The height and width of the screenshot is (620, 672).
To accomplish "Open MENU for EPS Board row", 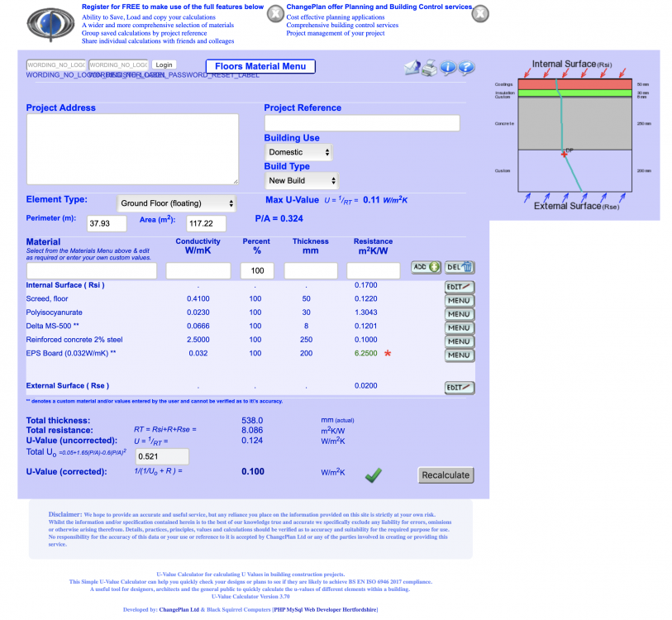I will (x=460, y=355).
